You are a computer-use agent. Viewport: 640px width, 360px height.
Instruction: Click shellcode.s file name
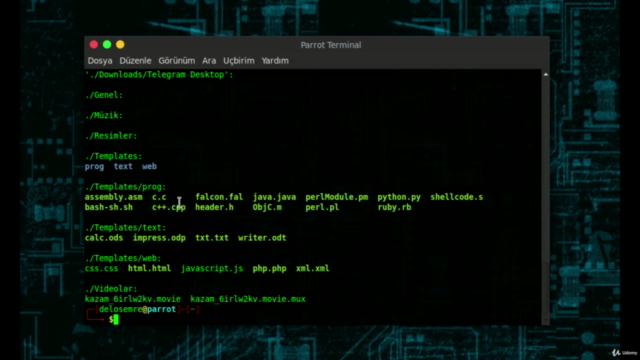tap(457, 197)
